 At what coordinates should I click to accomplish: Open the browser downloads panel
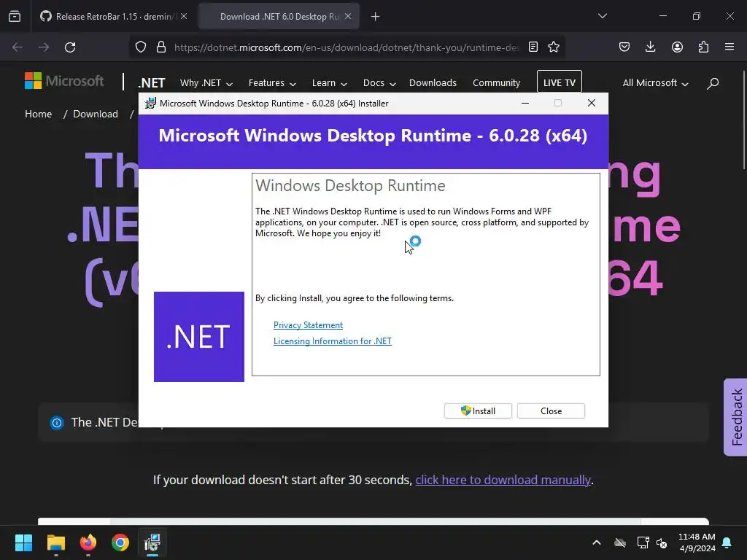(x=650, y=47)
